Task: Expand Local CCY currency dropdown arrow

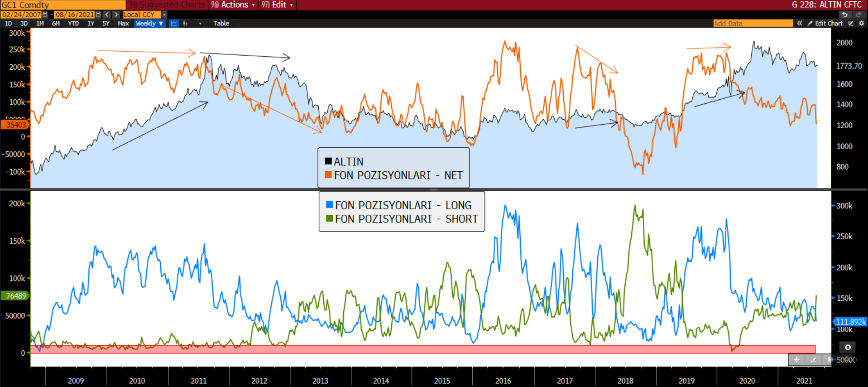Action: 164,15
